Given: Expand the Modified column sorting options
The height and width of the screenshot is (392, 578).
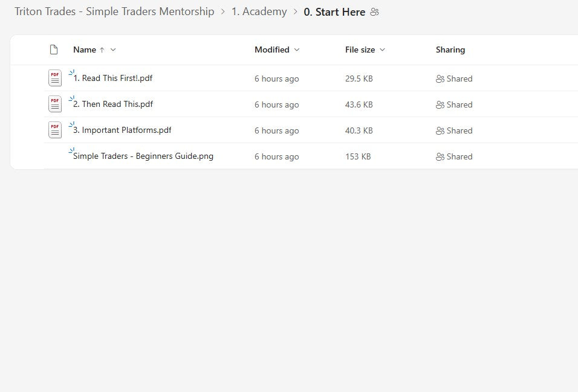Looking at the screenshot, I should pos(297,50).
